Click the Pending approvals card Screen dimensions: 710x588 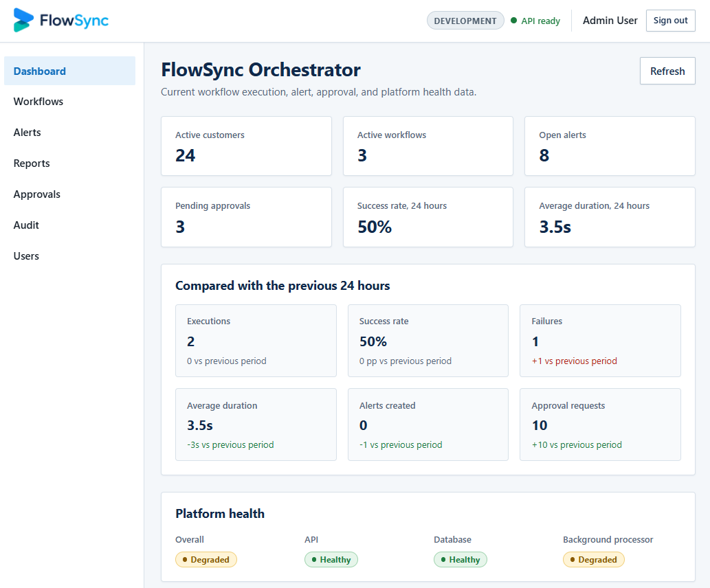[246, 217]
